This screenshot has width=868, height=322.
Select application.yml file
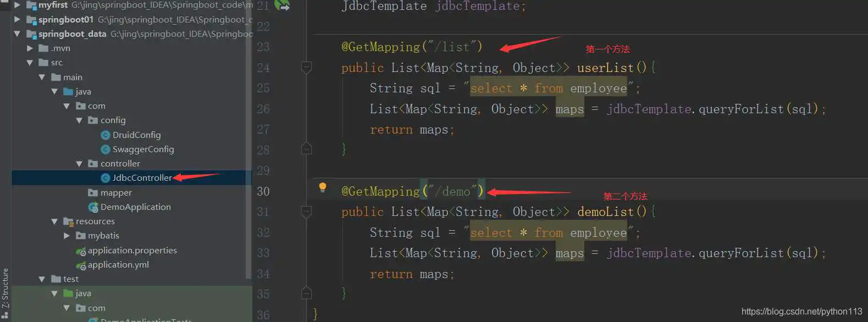(x=118, y=265)
